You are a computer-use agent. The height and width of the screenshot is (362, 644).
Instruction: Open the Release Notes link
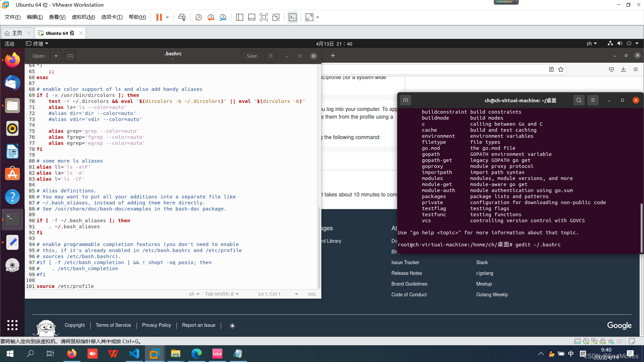coord(407,273)
